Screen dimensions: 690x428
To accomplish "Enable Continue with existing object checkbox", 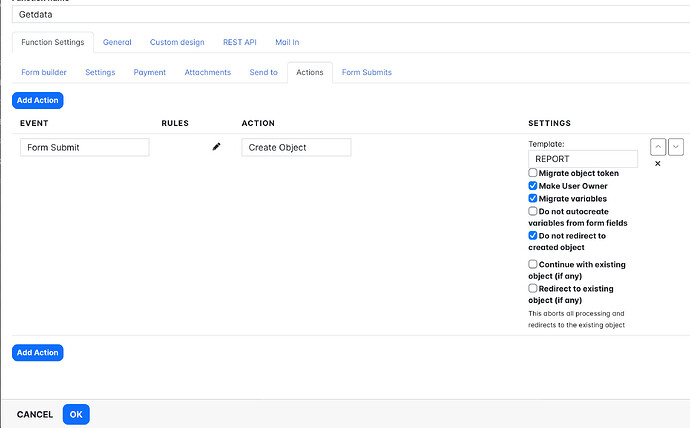I will point(533,265).
